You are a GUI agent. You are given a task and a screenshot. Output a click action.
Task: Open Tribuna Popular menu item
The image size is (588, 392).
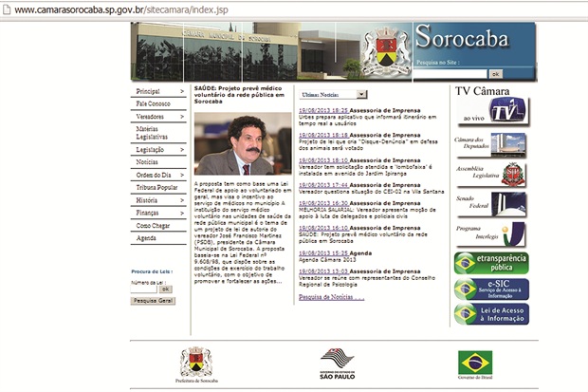tap(158, 187)
